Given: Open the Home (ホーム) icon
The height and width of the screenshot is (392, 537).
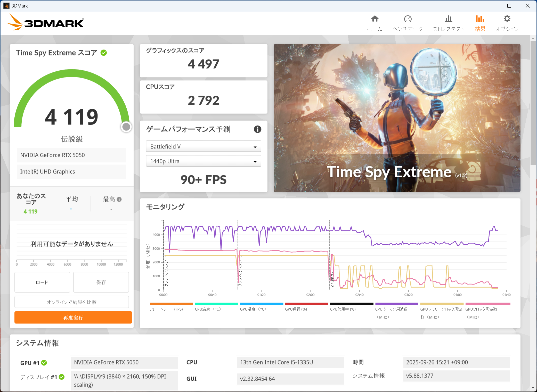Looking at the screenshot, I should pos(375,19).
